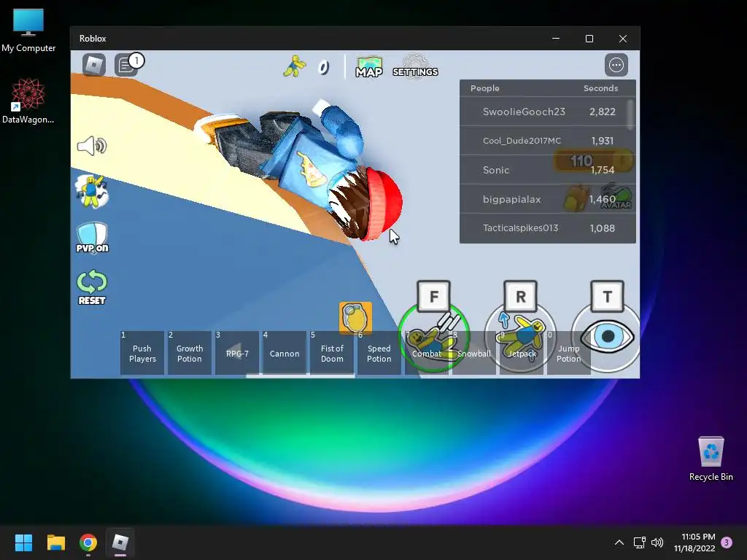
Task: Select player Tacticalspikes013 in leaderboard
Action: [547, 228]
